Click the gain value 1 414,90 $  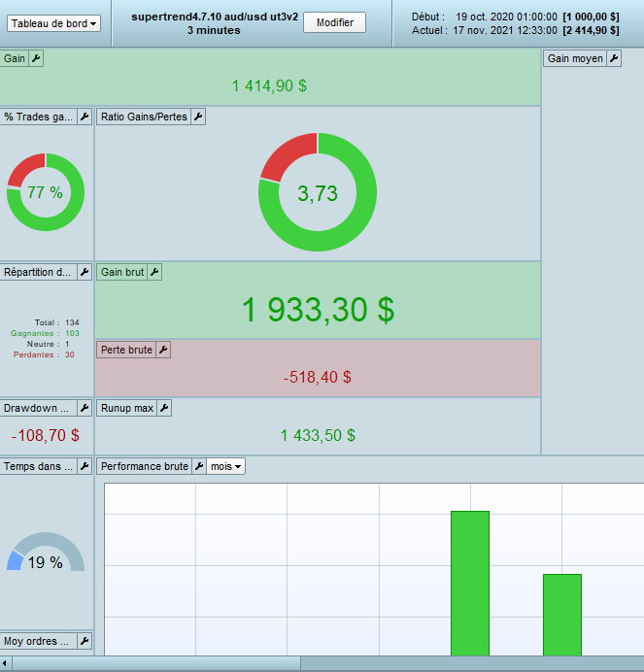pos(269,85)
